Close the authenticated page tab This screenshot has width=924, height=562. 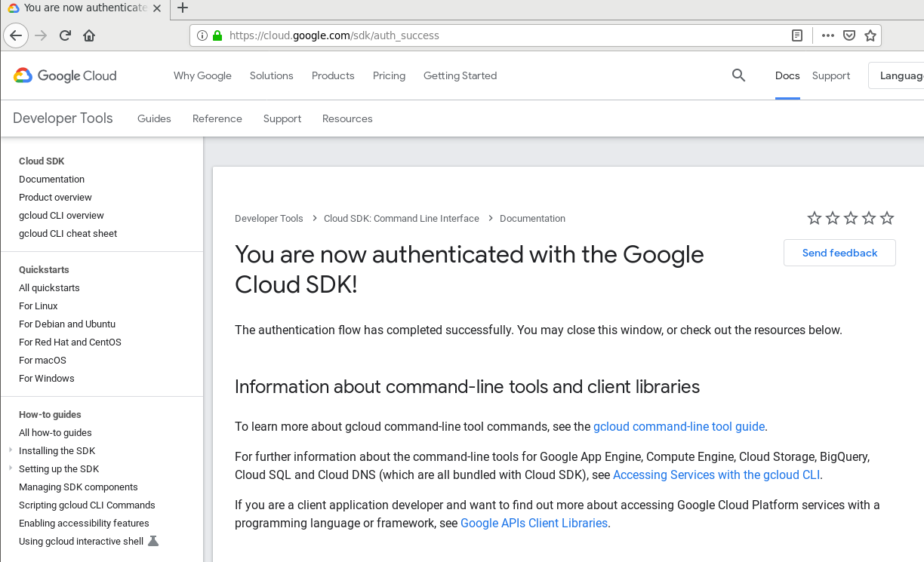coord(157,8)
